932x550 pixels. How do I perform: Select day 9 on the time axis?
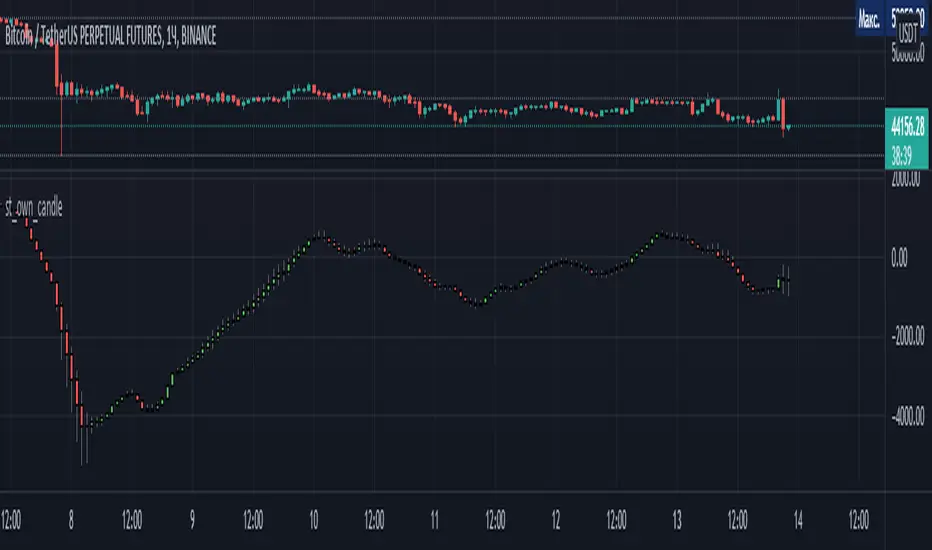(x=192, y=521)
